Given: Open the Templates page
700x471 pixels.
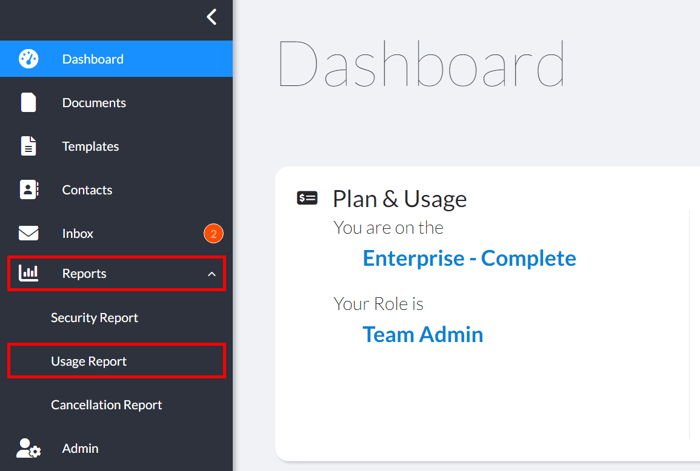Looking at the screenshot, I should tap(90, 146).
